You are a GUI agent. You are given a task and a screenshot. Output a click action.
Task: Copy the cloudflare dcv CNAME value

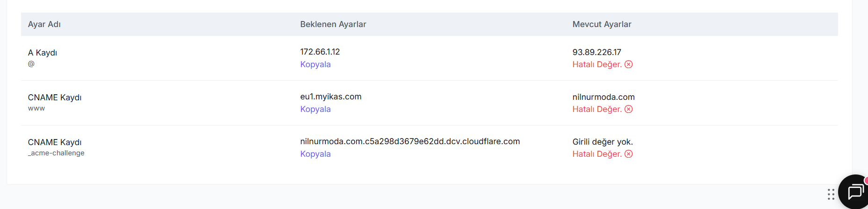pos(316,154)
